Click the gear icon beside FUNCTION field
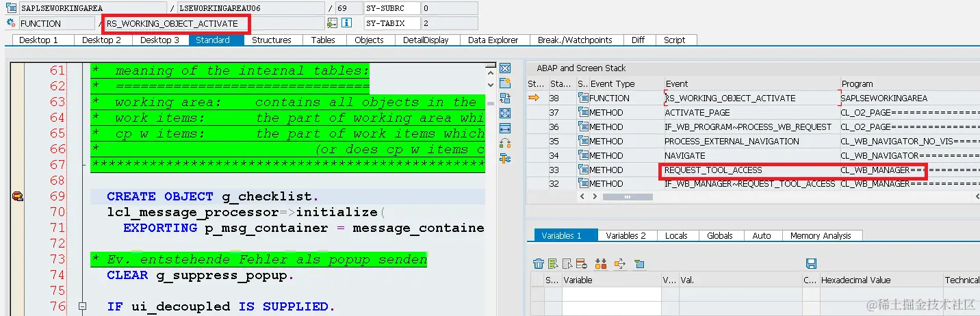 point(12,23)
